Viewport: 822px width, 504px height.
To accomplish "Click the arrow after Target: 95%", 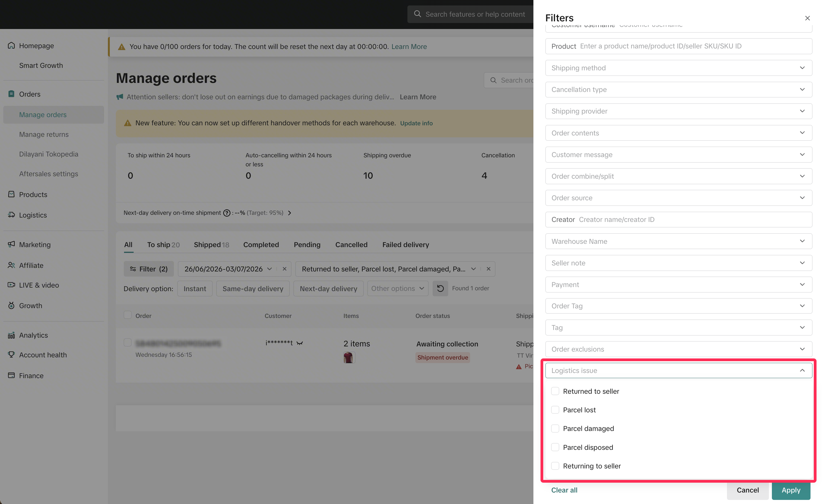I will 290,213.
